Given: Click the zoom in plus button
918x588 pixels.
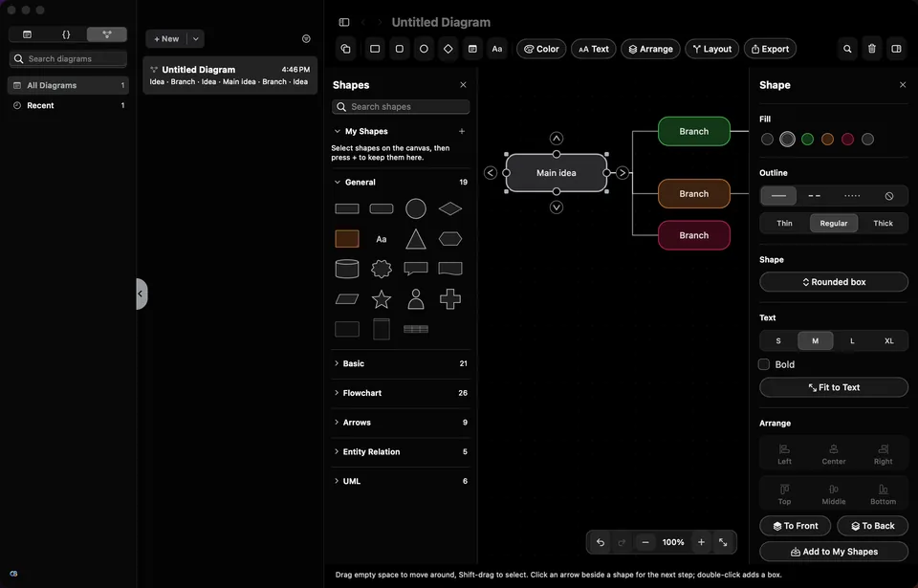Looking at the screenshot, I should coord(701,542).
